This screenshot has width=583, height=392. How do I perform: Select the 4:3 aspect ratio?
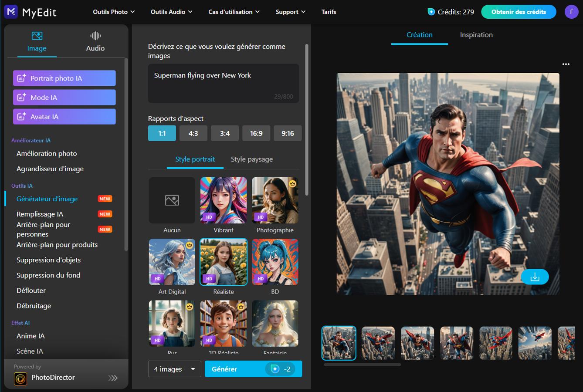(193, 133)
